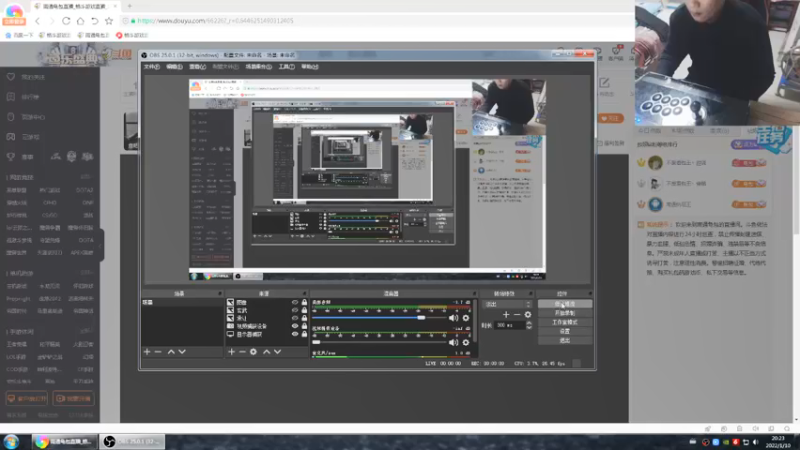Enable Studio Mode (工作室模式) in OBS
The height and width of the screenshot is (450, 800).
(x=565, y=322)
